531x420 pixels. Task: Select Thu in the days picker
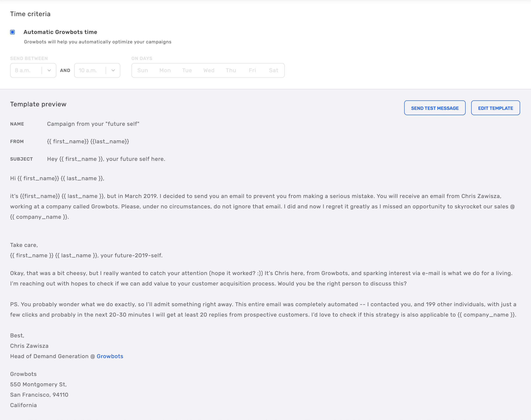pyautogui.click(x=231, y=70)
